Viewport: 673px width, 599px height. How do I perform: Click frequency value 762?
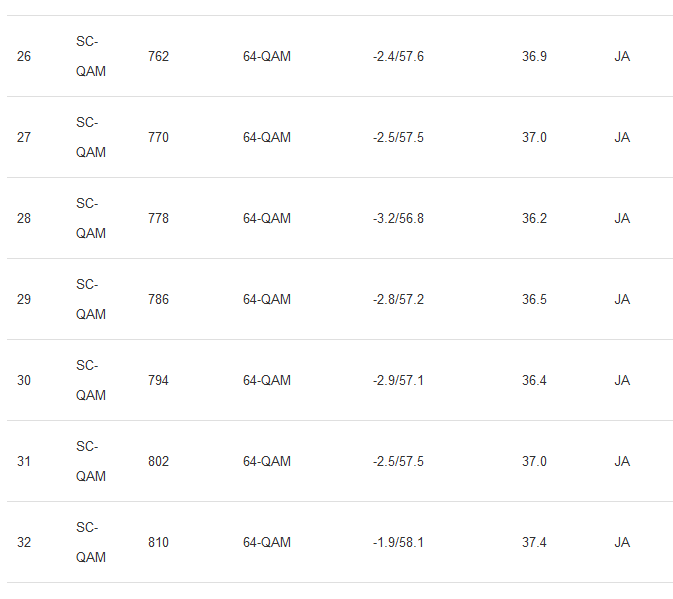[x=158, y=56]
